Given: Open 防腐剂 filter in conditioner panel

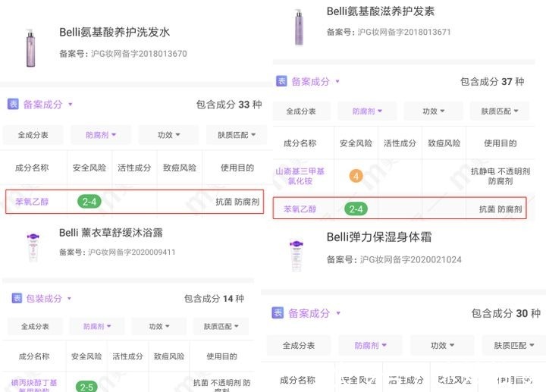Looking at the screenshot, I should tap(367, 111).
